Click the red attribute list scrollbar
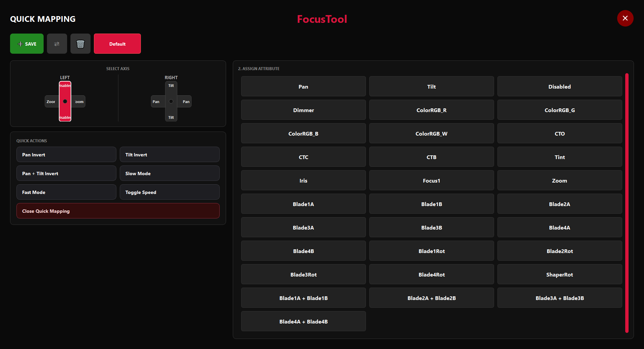The height and width of the screenshot is (349, 644). click(627, 203)
